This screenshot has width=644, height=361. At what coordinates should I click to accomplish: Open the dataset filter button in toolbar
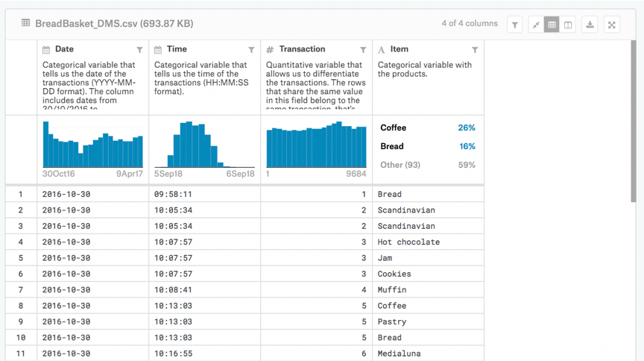(514, 25)
